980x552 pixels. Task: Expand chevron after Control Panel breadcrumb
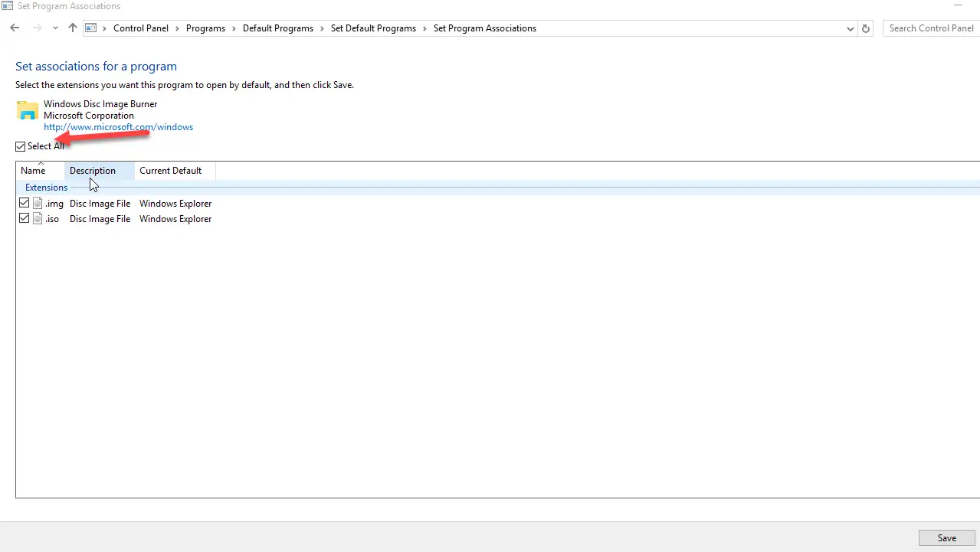(177, 28)
